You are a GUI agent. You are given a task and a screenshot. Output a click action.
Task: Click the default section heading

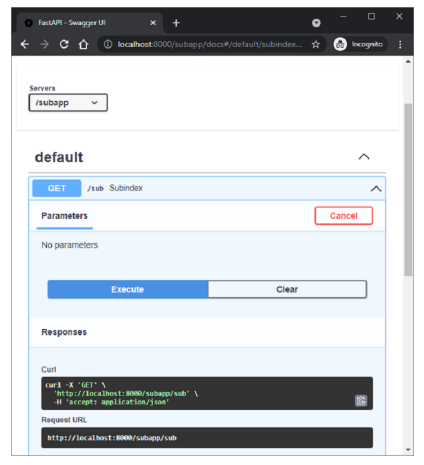(x=59, y=157)
